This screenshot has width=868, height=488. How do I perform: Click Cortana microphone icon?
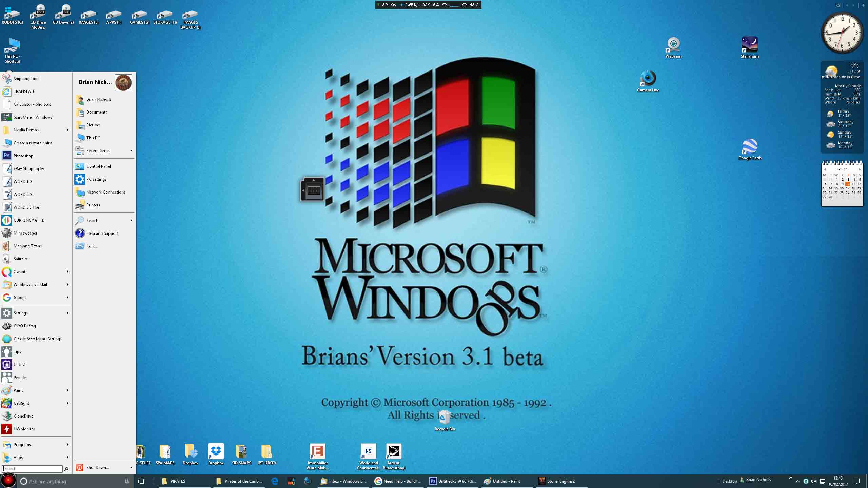(126, 481)
